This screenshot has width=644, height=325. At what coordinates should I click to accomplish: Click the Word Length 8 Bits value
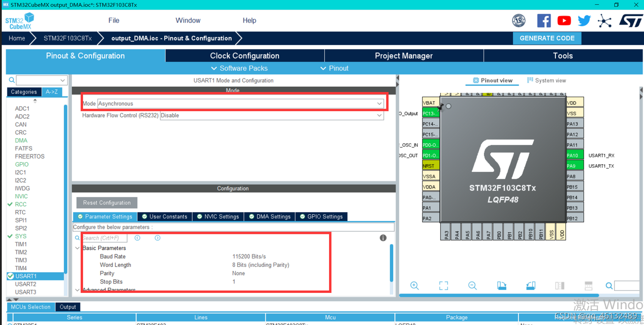261,265
